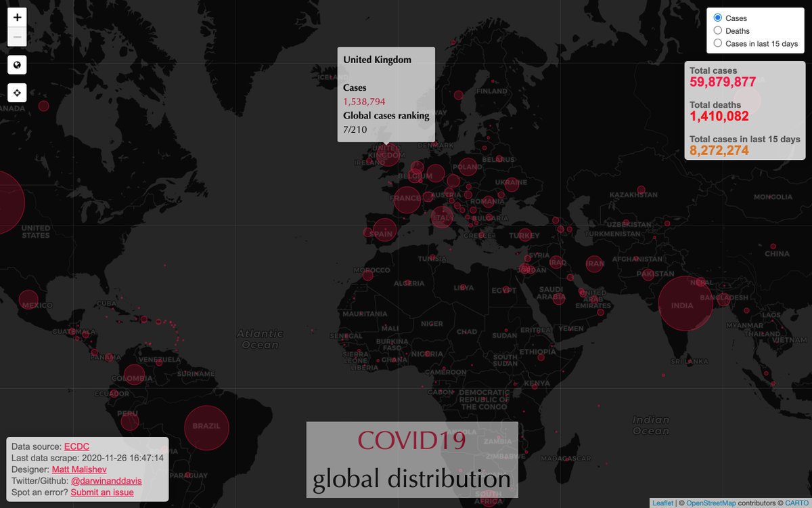Screen dimensions: 812x508
Task: Click the Spain case bubble
Action: (384, 230)
